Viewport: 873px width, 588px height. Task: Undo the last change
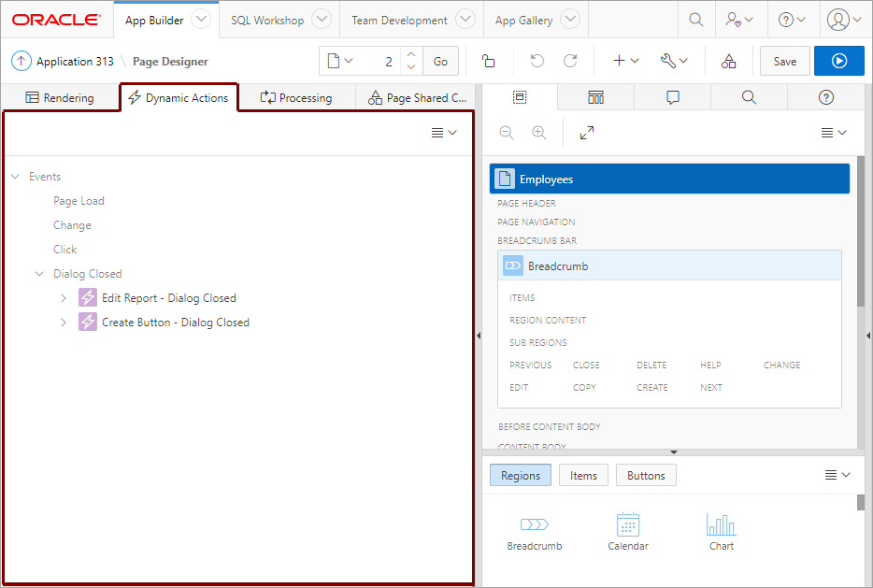tap(537, 61)
